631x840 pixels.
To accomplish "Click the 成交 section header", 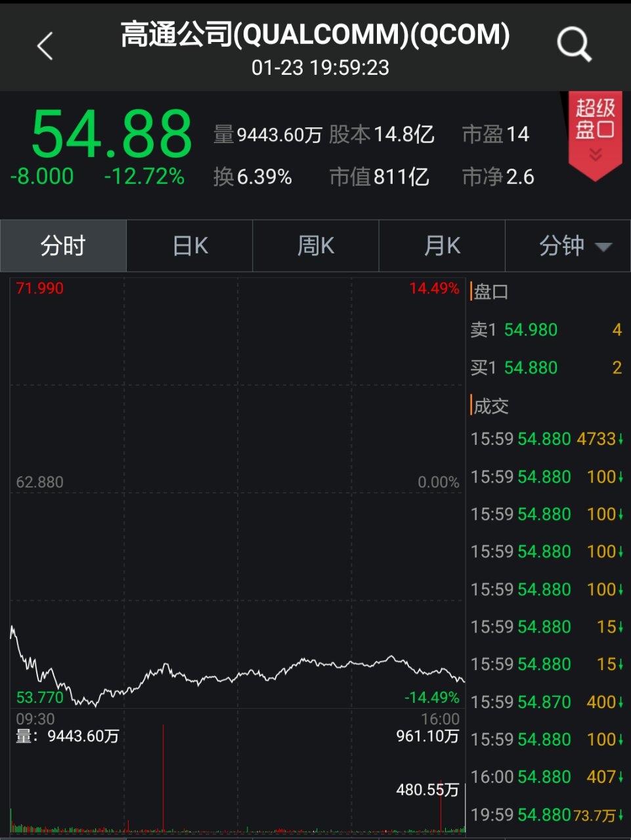I will (490, 406).
